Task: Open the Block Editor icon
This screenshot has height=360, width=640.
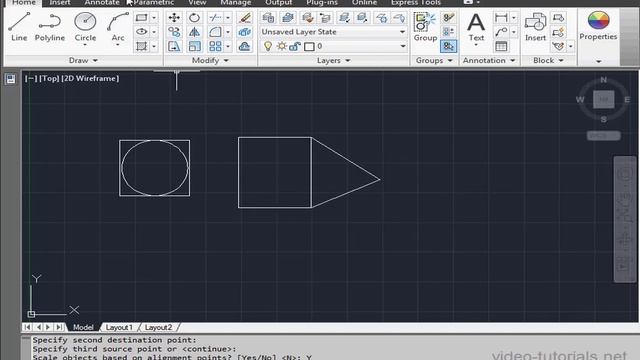Action: [558, 32]
